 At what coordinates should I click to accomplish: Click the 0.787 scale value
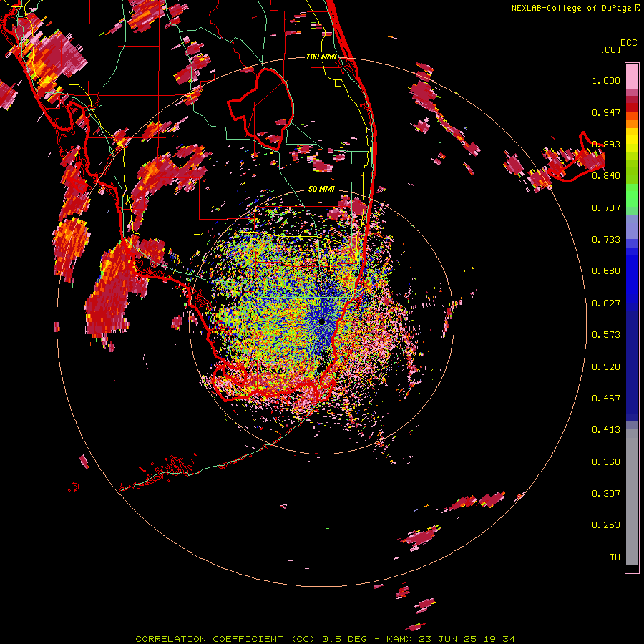(606, 208)
